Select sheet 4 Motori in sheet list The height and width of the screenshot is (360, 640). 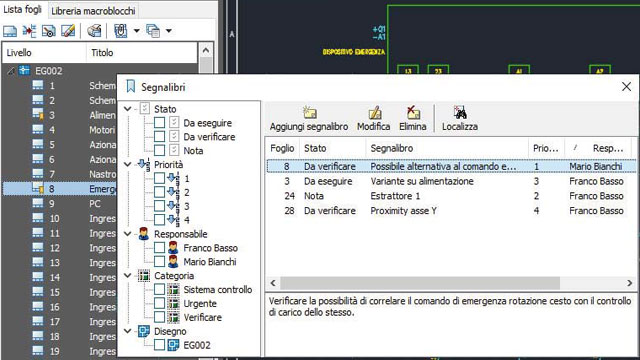(60, 130)
